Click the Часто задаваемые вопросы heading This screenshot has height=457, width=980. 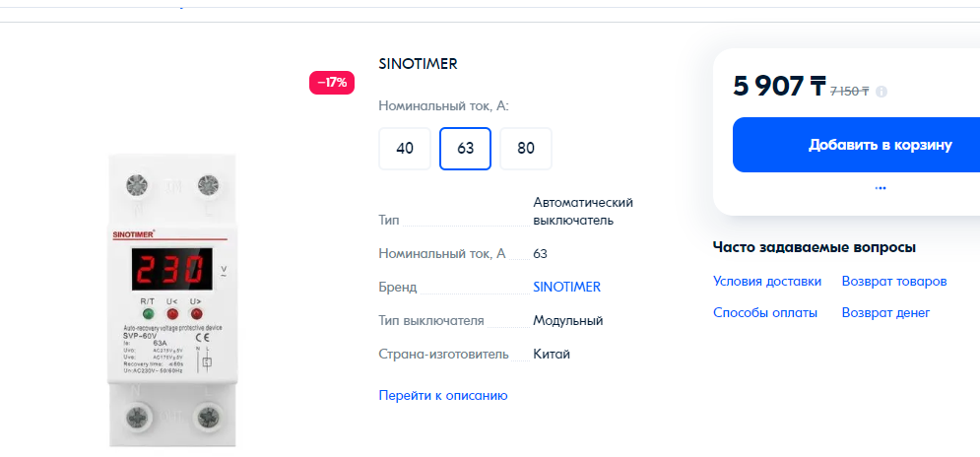point(815,247)
